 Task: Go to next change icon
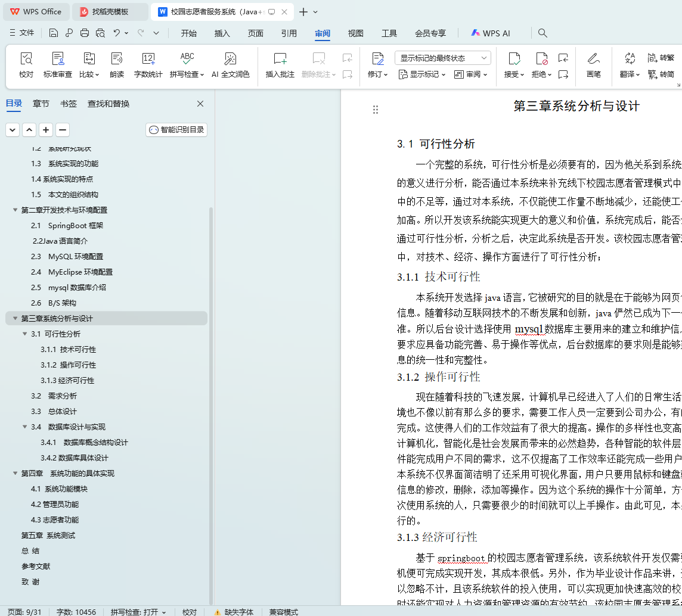coord(563,74)
